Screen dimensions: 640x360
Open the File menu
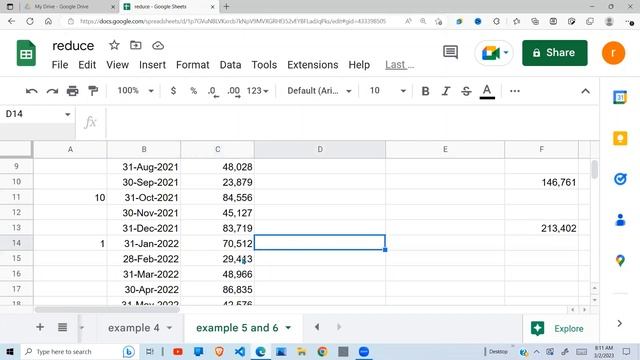tap(60, 65)
